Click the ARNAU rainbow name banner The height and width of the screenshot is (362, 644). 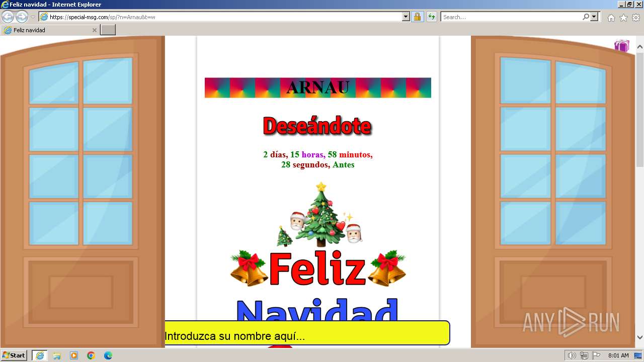click(x=318, y=87)
